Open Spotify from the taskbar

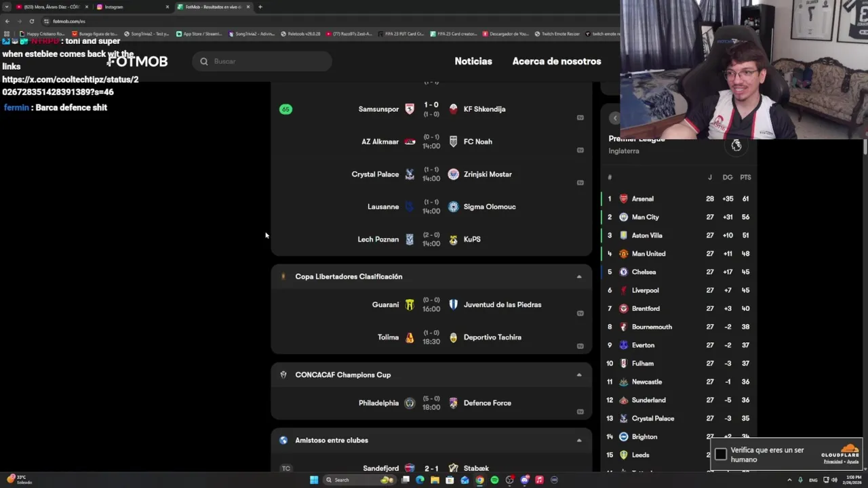pyautogui.click(x=494, y=480)
